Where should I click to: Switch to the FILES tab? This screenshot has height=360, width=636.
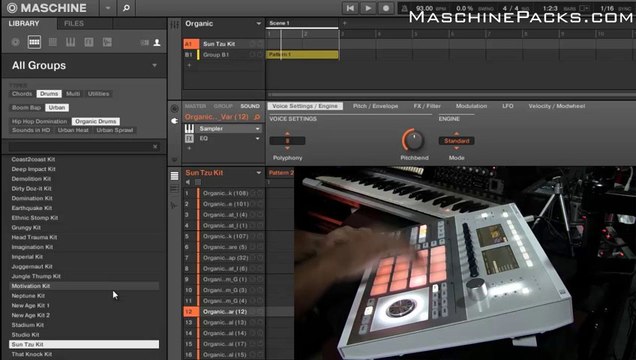[74, 24]
